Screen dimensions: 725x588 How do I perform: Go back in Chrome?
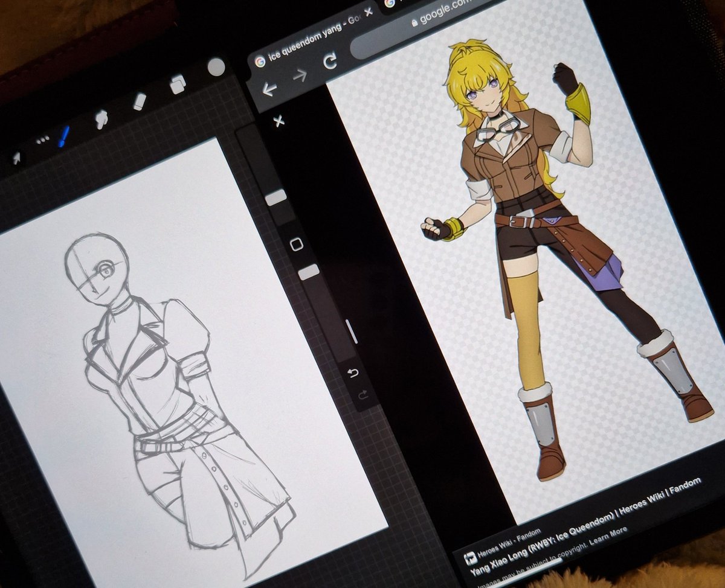point(269,89)
